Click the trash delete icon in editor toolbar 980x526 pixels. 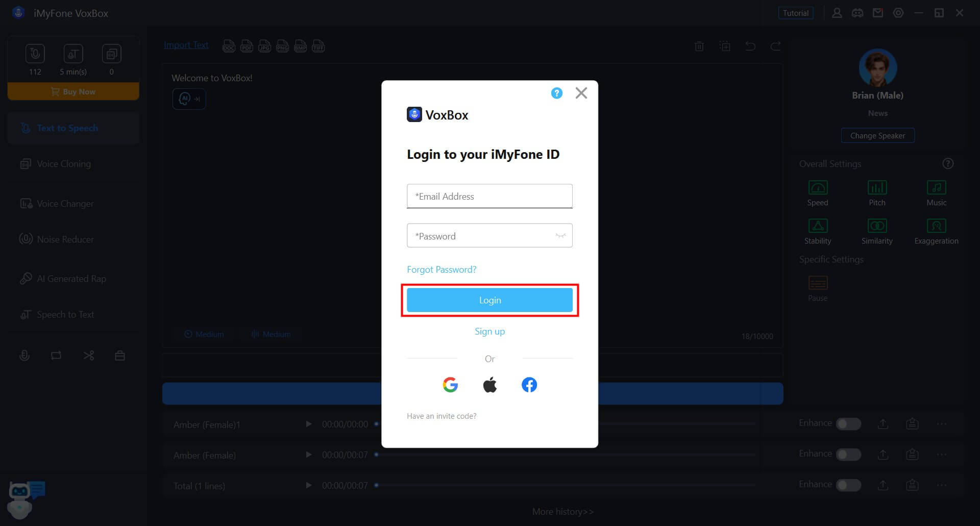(699, 46)
